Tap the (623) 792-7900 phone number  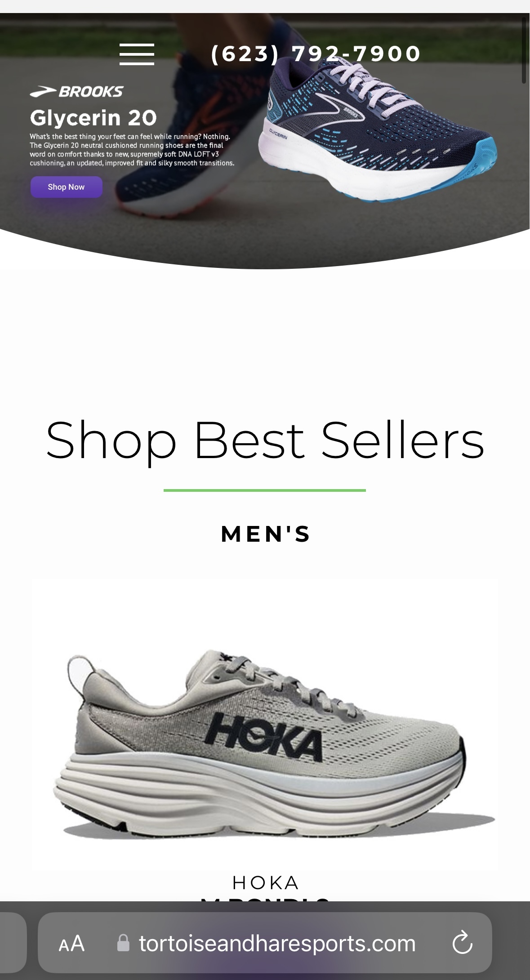pyautogui.click(x=316, y=53)
